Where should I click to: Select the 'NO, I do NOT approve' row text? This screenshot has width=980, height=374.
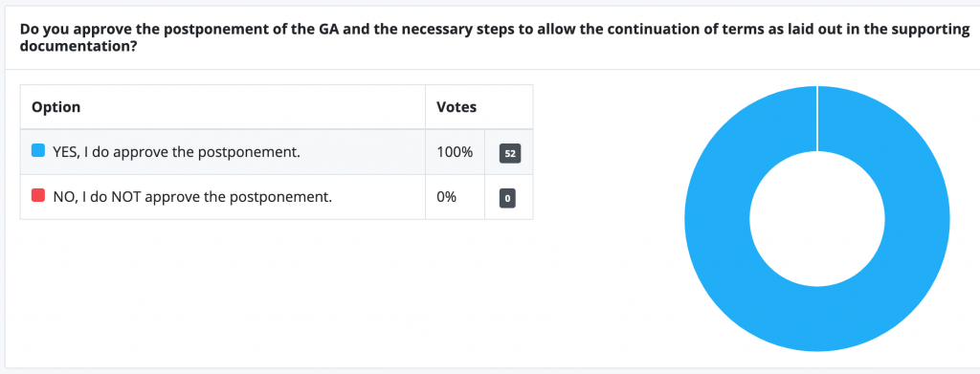[x=191, y=197]
